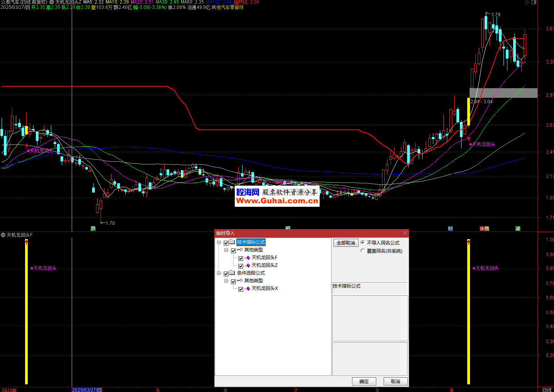Click the 条件选股公式 folder icon

coord(232,273)
